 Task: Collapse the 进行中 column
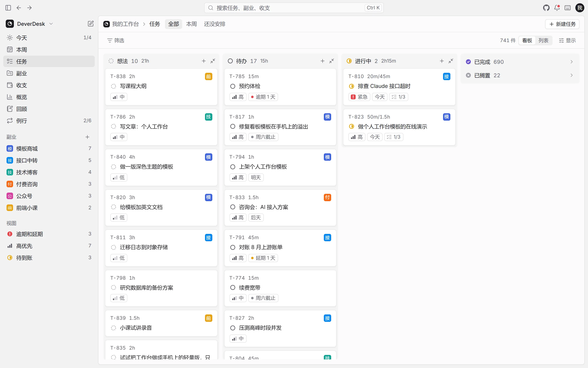451,61
